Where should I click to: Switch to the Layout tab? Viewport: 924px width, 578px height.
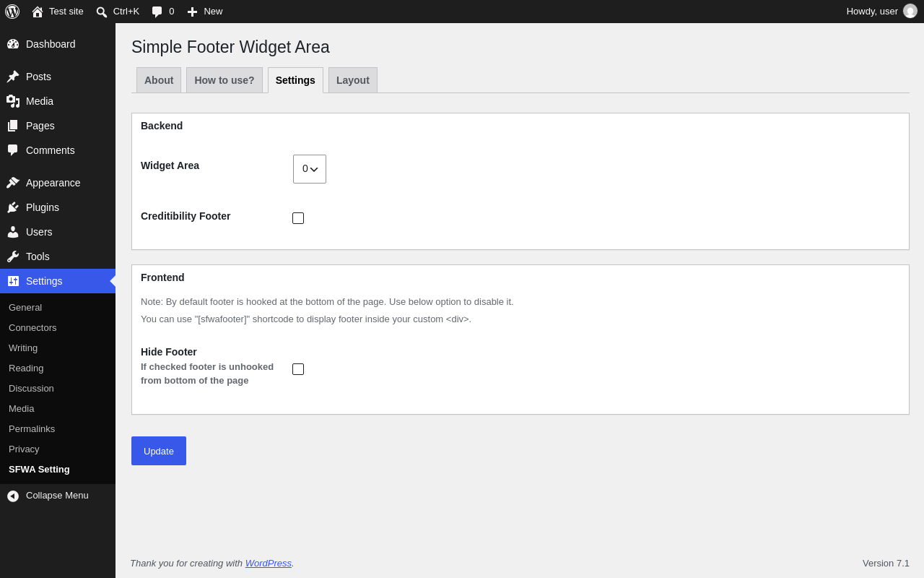[353, 80]
